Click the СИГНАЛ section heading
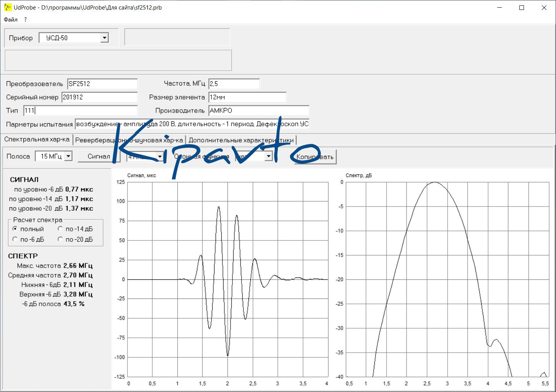Screen dimensions: 556x392 tap(24, 179)
